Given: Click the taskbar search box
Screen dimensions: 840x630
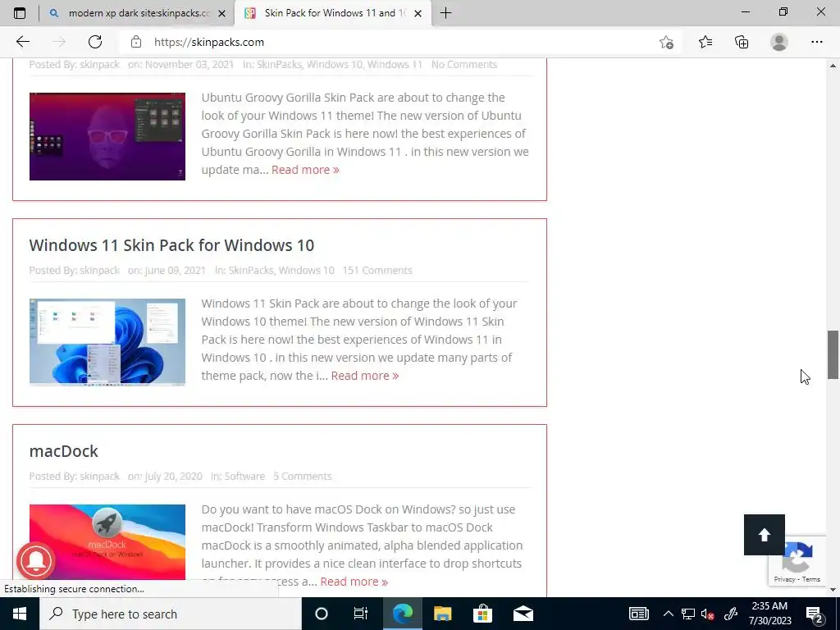Looking at the screenshot, I should [171, 614].
